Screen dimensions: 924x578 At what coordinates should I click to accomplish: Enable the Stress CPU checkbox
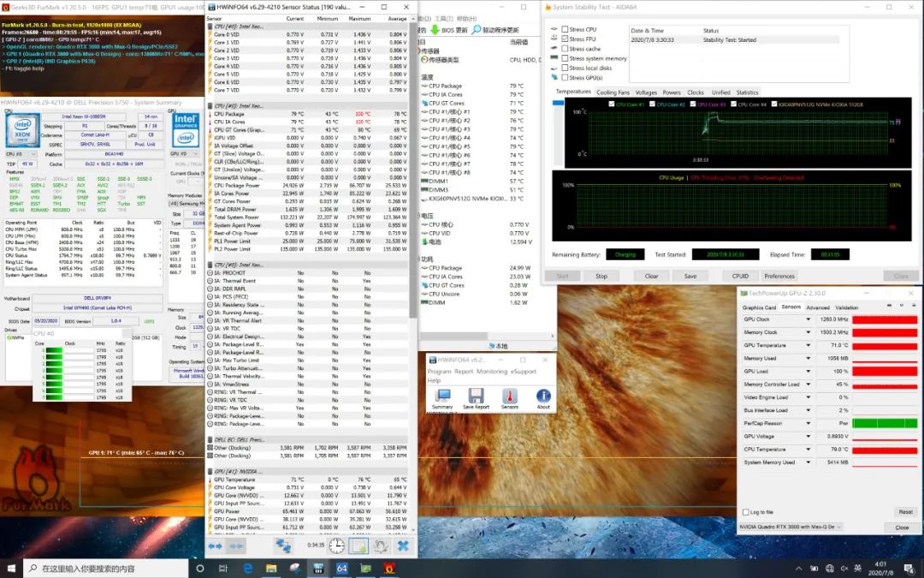[565, 30]
